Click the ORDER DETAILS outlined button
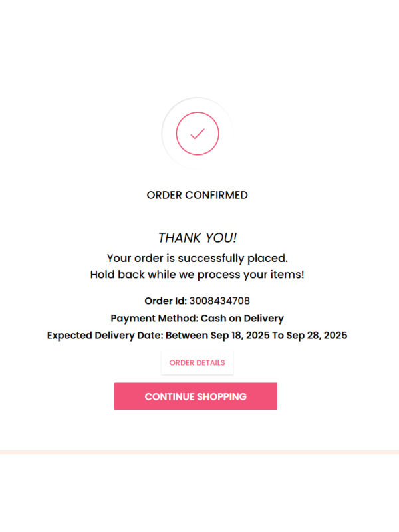 pos(197,362)
